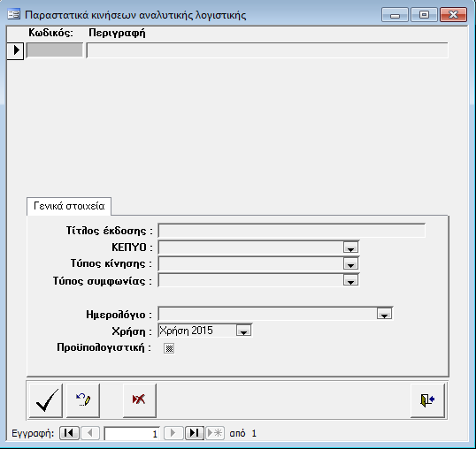Go to previous record arrow
476x449 pixels.
click(x=90, y=433)
